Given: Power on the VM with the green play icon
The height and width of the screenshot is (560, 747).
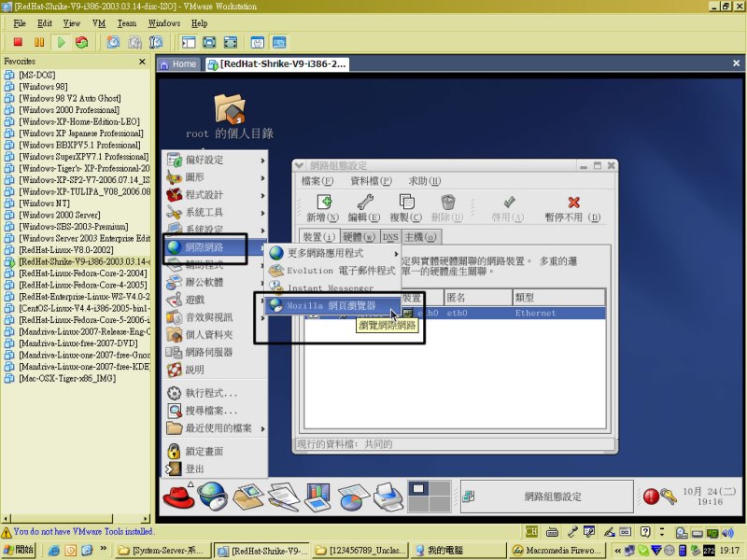Looking at the screenshot, I should pyautogui.click(x=61, y=42).
